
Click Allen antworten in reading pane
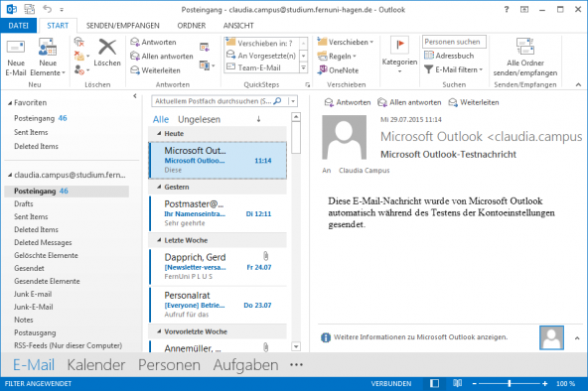(409, 102)
